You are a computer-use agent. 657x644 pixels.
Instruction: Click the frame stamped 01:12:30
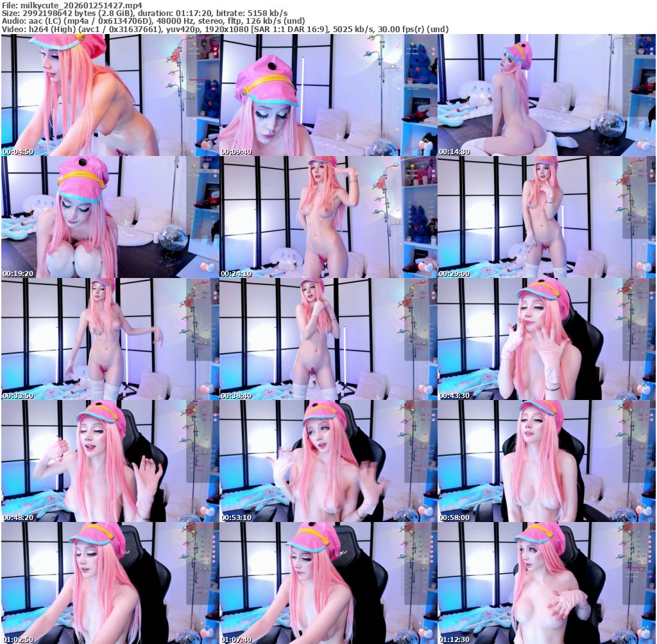pos(547,583)
